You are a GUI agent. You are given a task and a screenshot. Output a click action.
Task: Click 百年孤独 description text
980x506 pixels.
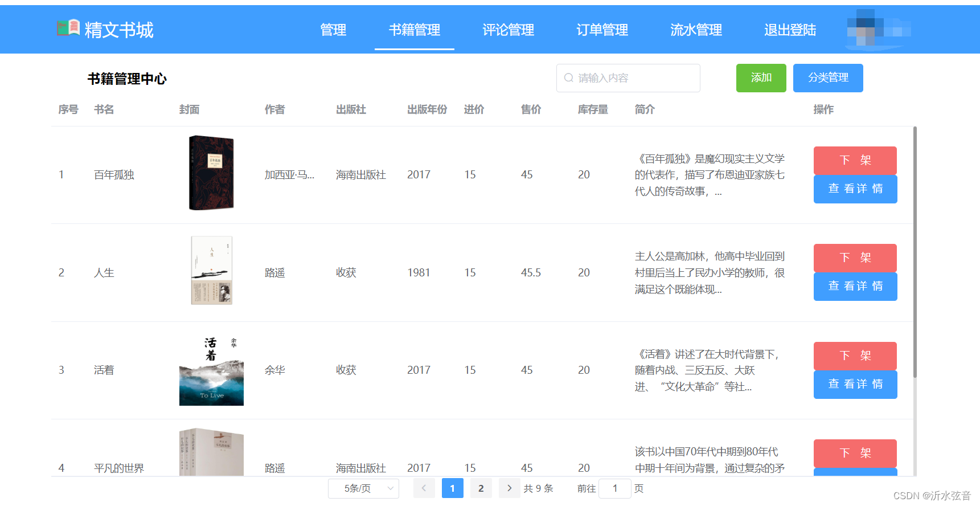tap(710, 175)
